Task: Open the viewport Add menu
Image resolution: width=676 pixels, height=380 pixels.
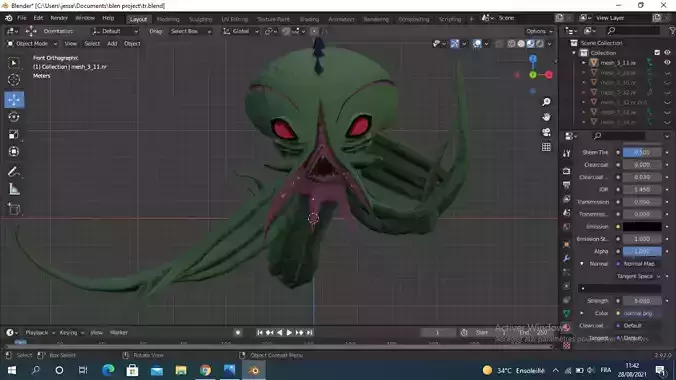Action: pyautogui.click(x=112, y=44)
